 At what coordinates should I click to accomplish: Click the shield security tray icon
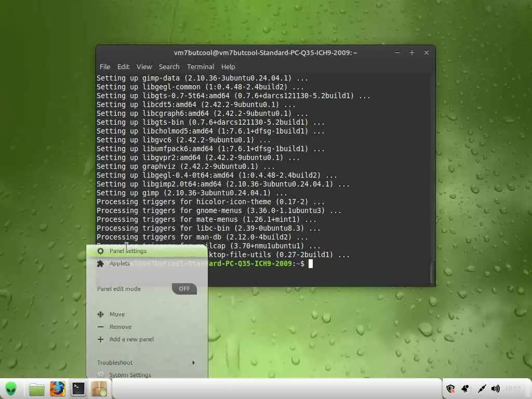click(x=450, y=389)
